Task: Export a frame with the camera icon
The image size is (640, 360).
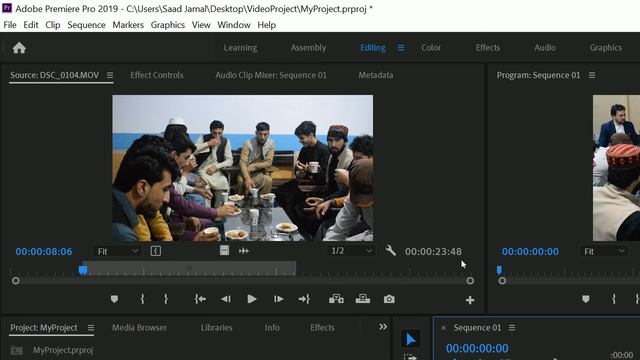Action: pyautogui.click(x=389, y=299)
